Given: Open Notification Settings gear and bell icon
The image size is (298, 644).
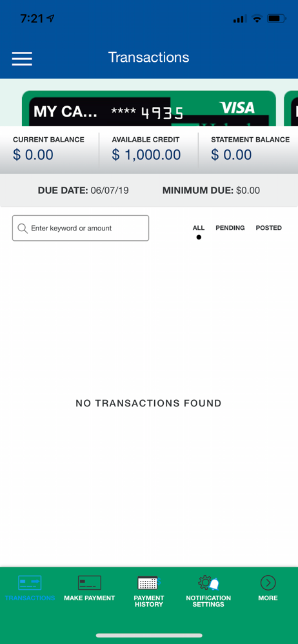Looking at the screenshot, I should point(208,582).
